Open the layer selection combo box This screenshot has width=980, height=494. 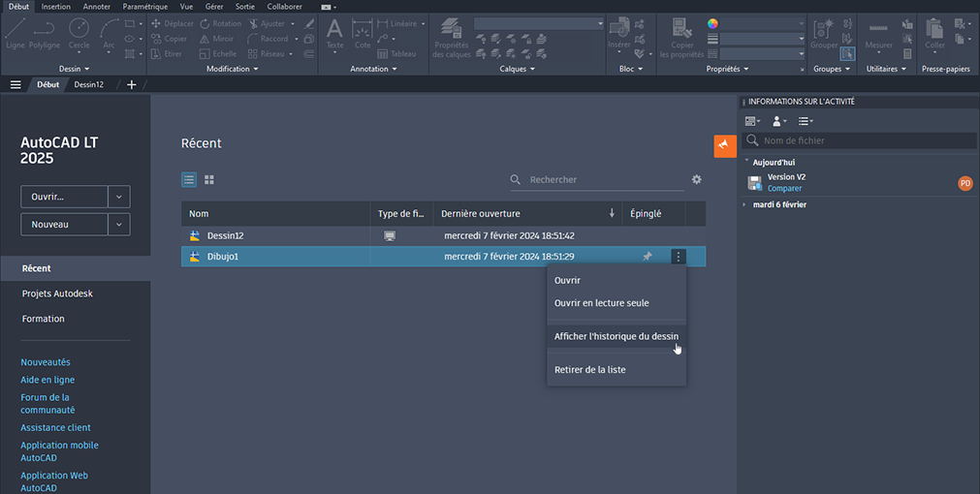coord(539,24)
